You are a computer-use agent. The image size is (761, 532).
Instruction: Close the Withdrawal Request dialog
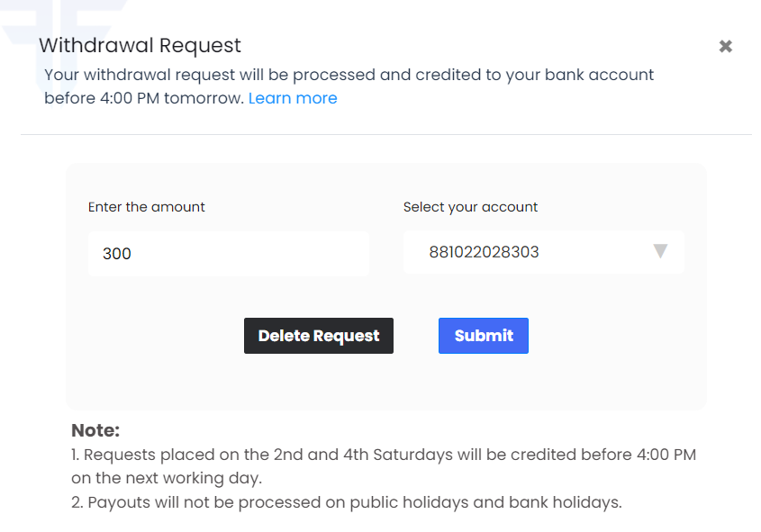click(x=725, y=46)
